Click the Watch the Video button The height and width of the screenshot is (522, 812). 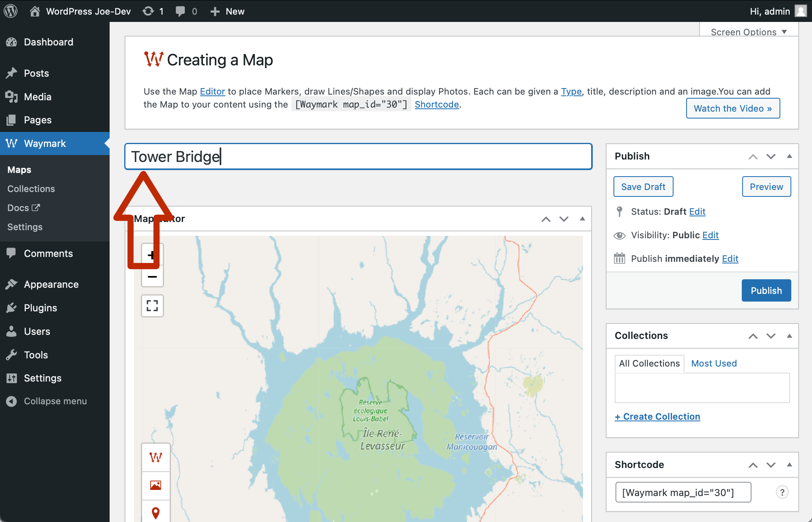point(732,108)
